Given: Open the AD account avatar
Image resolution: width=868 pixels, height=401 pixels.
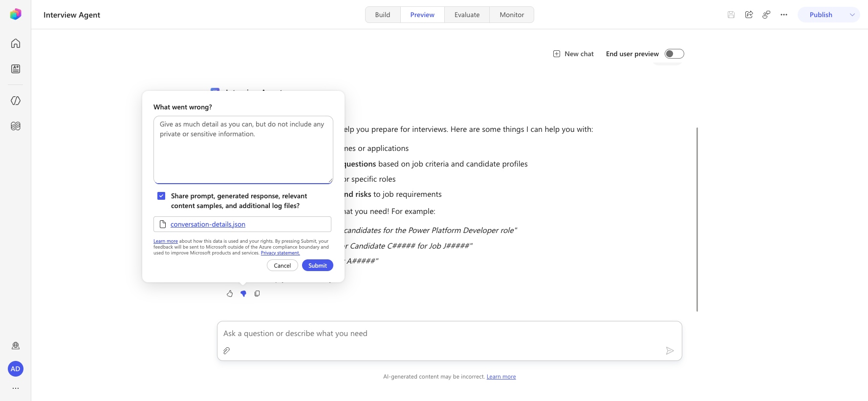Looking at the screenshot, I should click(16, 369).
